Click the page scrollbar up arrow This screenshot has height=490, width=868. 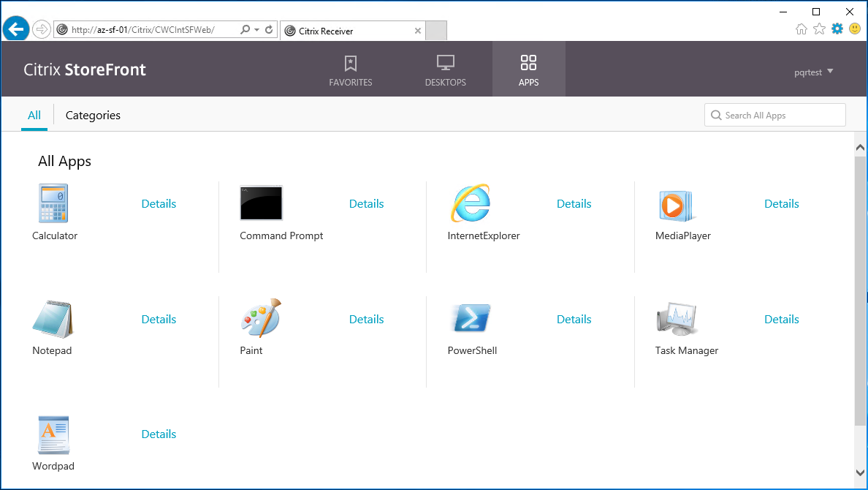[x=860, y=148]
